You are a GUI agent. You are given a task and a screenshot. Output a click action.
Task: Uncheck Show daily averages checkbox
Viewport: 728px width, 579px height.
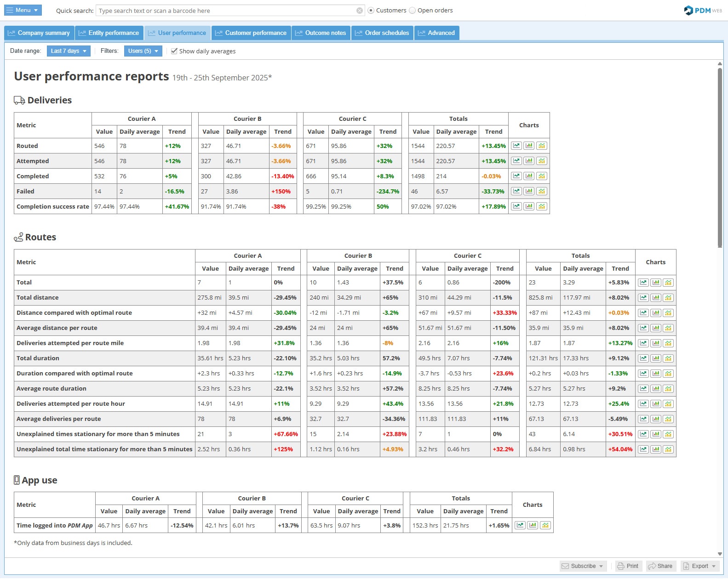tap(174, 51)
